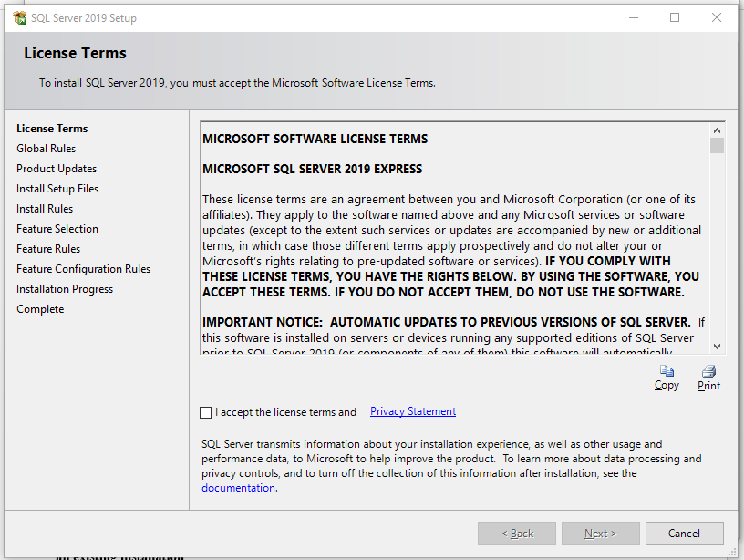Check the accept license terms checkbox
This screenshot has height=560, width=744.
(x=206, y=412)
